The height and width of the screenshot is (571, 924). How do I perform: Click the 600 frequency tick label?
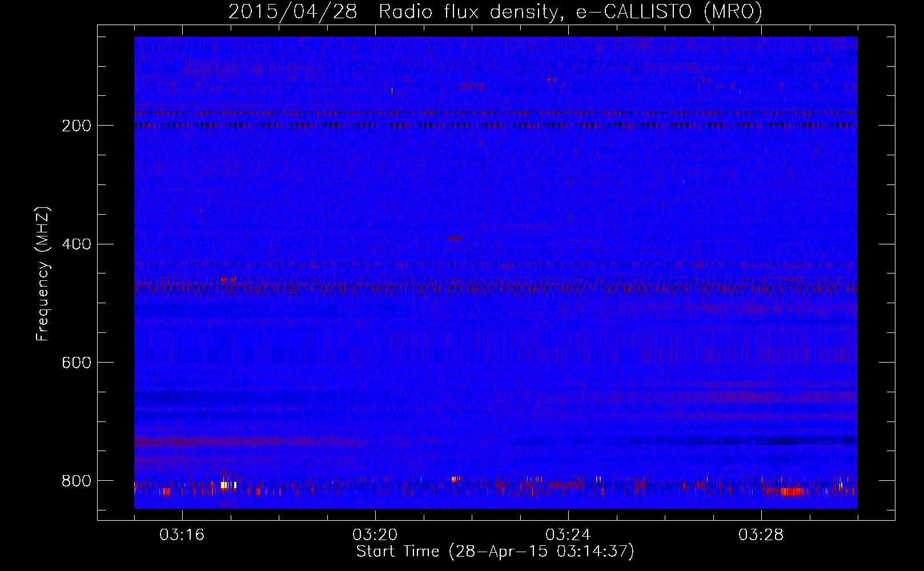[77, 363]
